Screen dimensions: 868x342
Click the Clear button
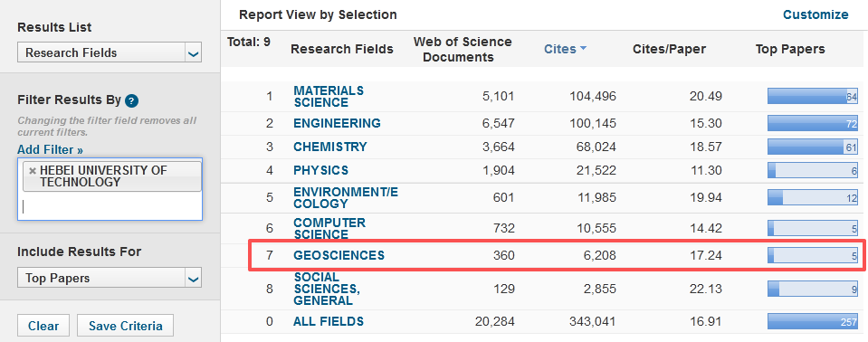(43, 326)
